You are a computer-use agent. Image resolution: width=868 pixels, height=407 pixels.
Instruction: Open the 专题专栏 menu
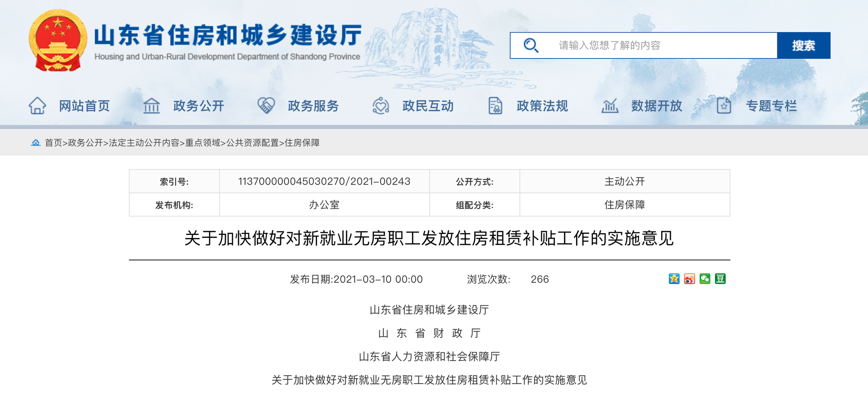click(x=771, y=106)
